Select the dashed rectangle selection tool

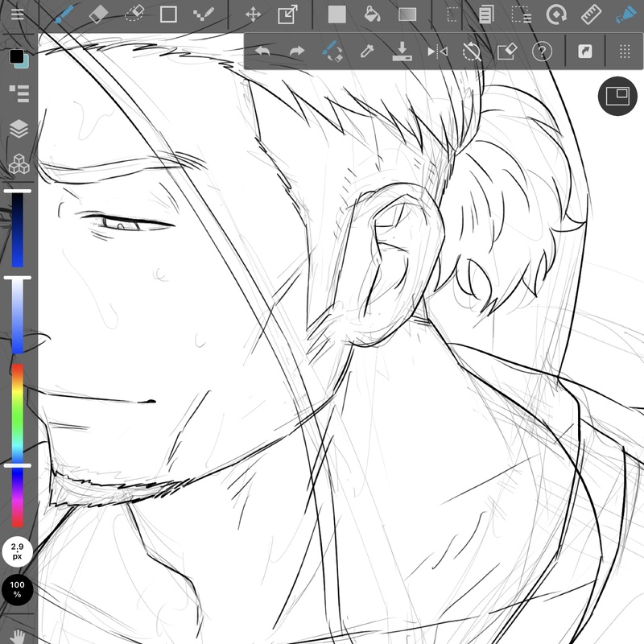(x=452, y=14)
